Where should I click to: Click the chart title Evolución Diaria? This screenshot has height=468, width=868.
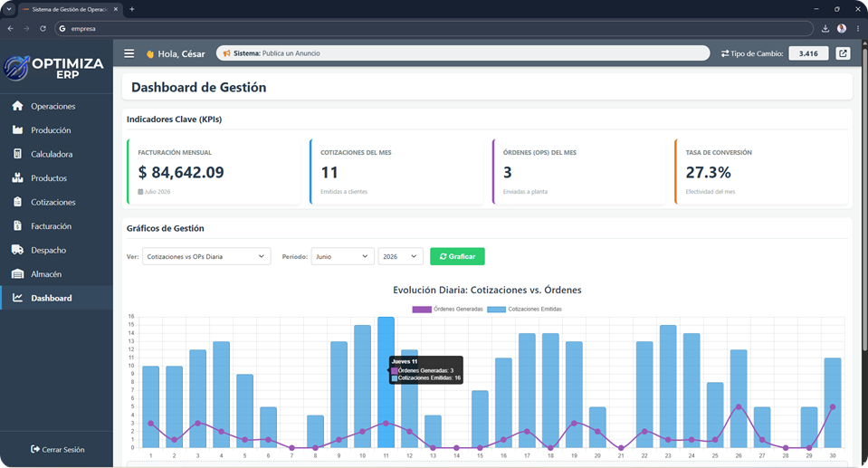tap(487, 290)
